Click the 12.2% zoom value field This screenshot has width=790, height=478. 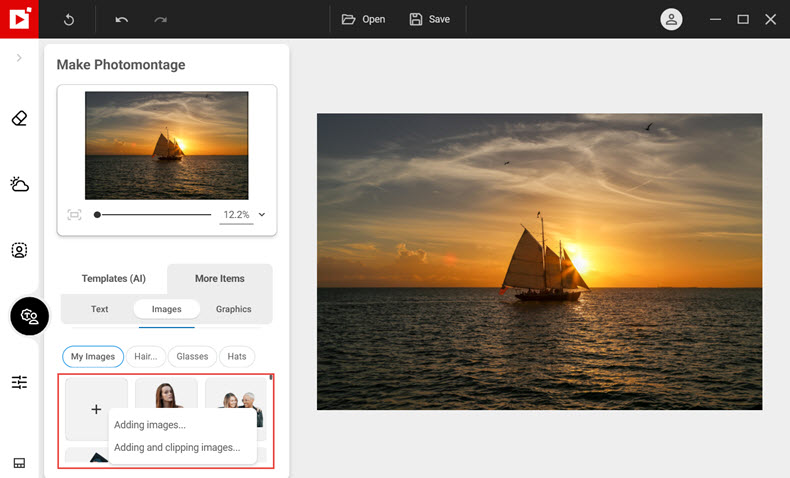(236, 215)
